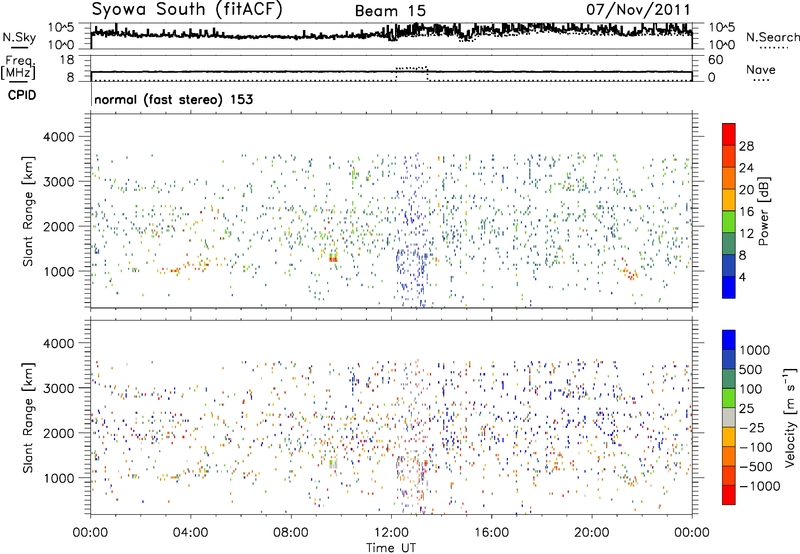Click the '16:00' time axis tick label
Image resolution: width=800 pixels, height=554 pixels.
[x=491, y=532]
